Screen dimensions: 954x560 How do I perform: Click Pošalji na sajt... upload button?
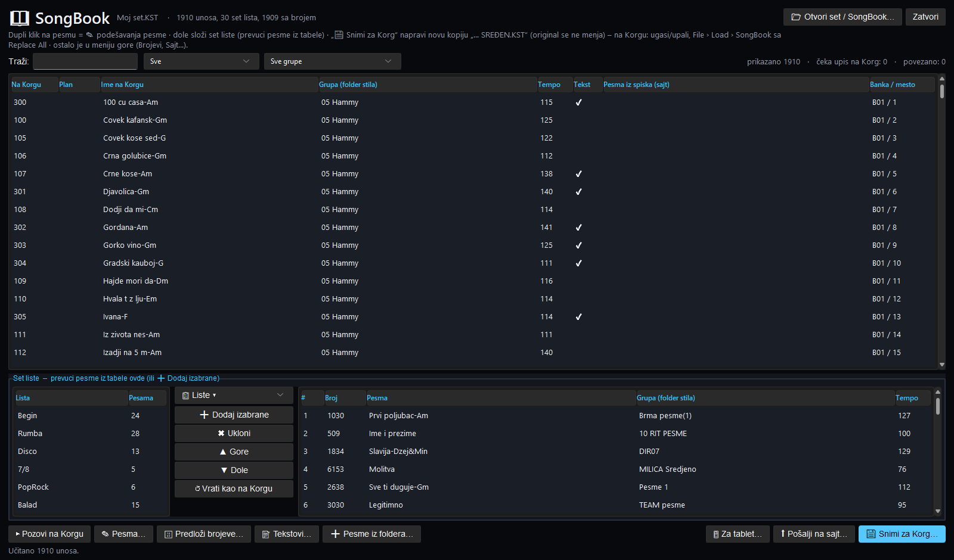click(x=814, y=534)
